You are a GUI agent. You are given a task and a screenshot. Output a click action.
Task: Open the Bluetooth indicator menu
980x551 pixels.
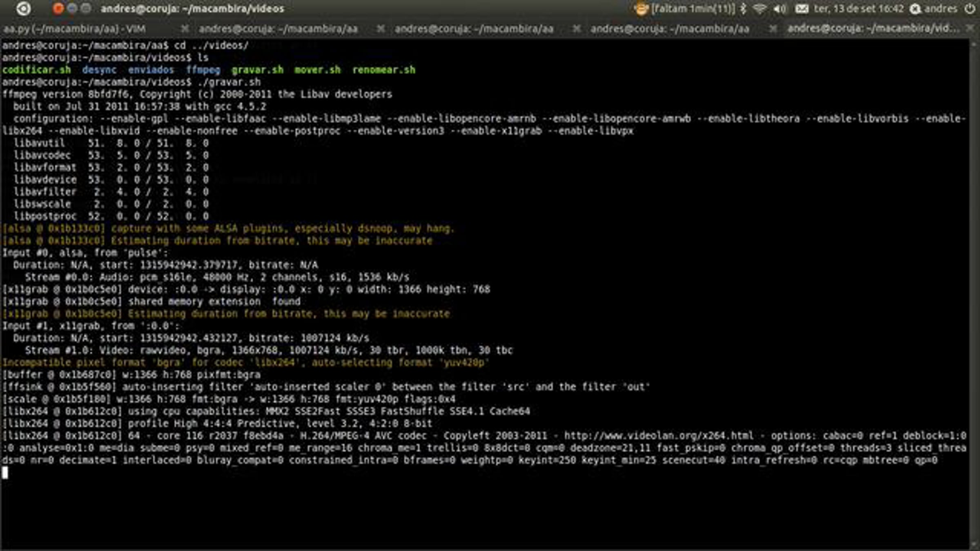tap(744, 9)
